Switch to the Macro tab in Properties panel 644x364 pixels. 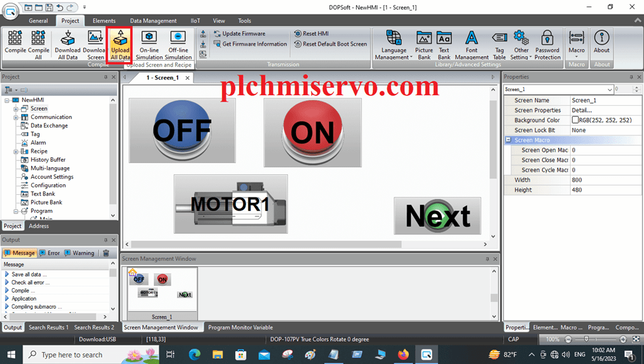point(571,328)
